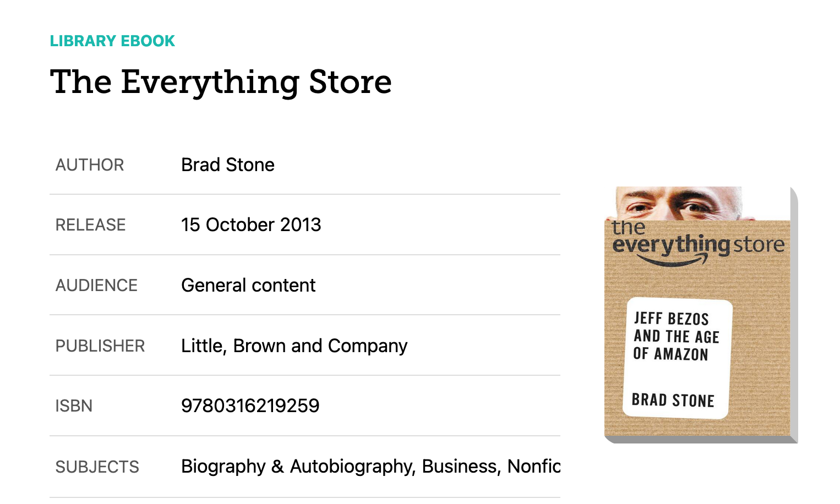Click the LIBRARY EBOOK label

click(112, 41)
